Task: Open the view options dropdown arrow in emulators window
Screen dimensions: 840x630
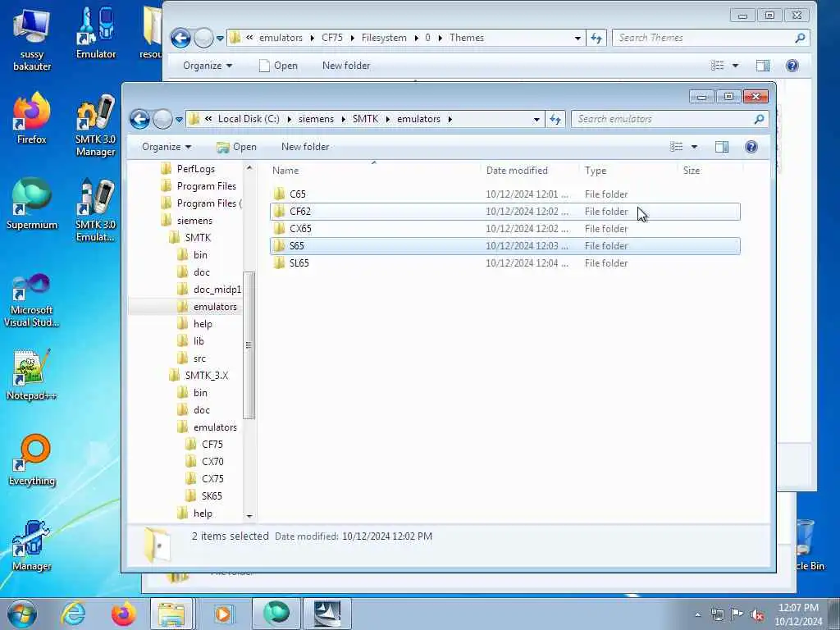Action: click(x=694, y=147)
